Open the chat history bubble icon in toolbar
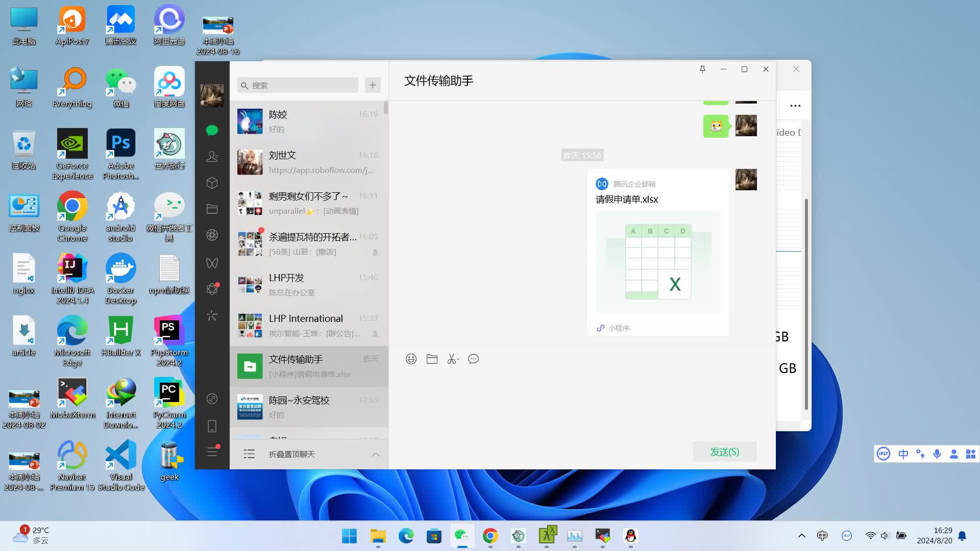Viewport: 980px width, 551px height. point(473,359)
